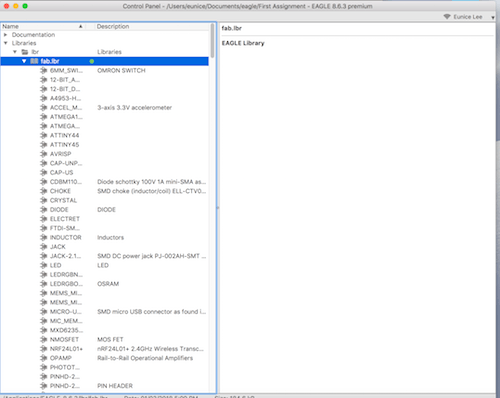Screen dimensions: 500x398
Task: Click the device icon beside A4953-H...
Action: (43, 98)
